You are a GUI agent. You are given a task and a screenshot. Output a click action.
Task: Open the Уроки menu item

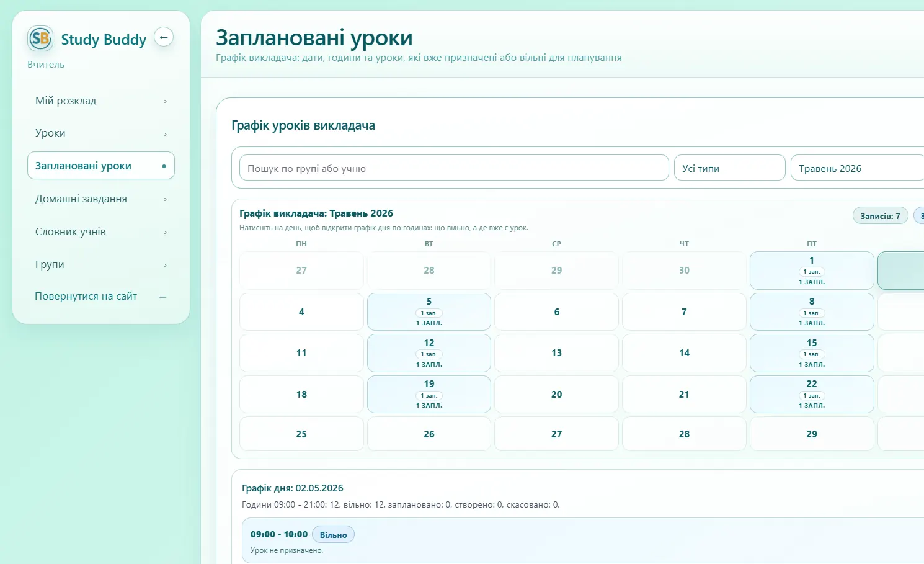pyautogui.click(x=101, y=133)
